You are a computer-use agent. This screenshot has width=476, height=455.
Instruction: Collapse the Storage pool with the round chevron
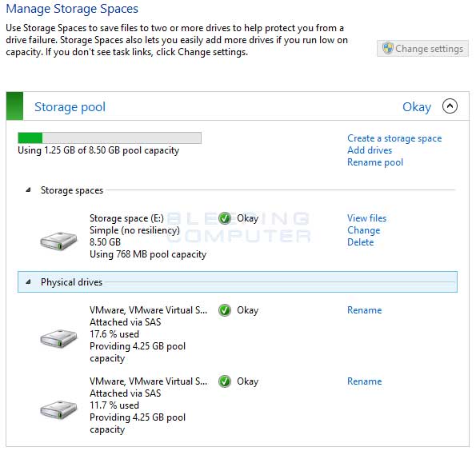pos(450,106)
